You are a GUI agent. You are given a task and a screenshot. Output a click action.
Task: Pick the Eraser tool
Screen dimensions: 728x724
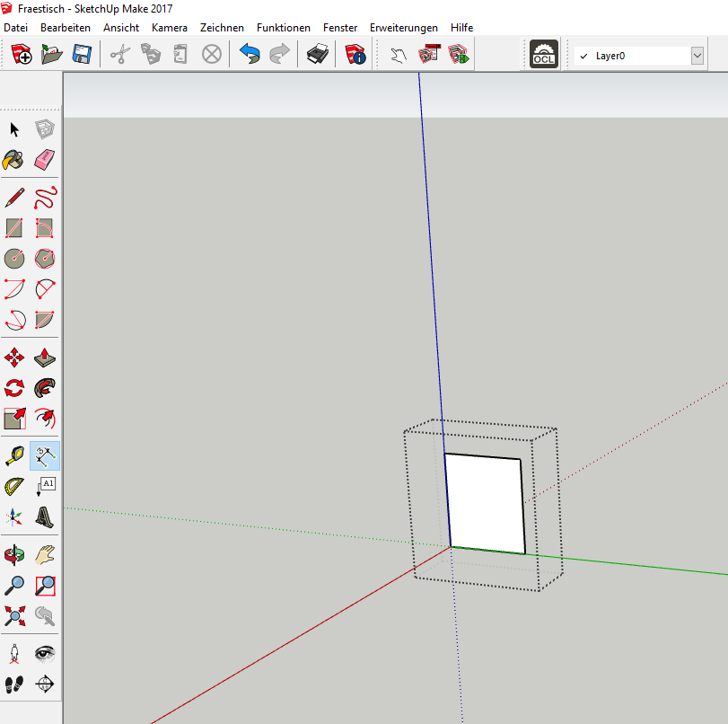point(45,160)
